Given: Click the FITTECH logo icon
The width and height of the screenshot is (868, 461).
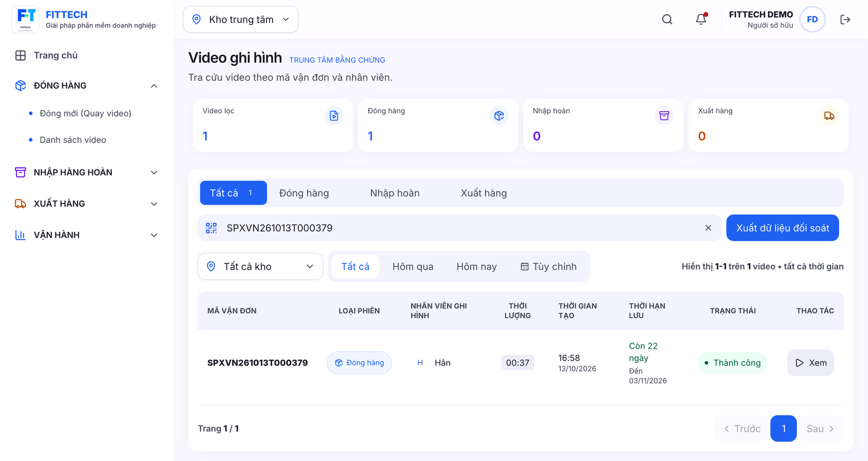Looking at the screenshot, I should click(25, 20).
